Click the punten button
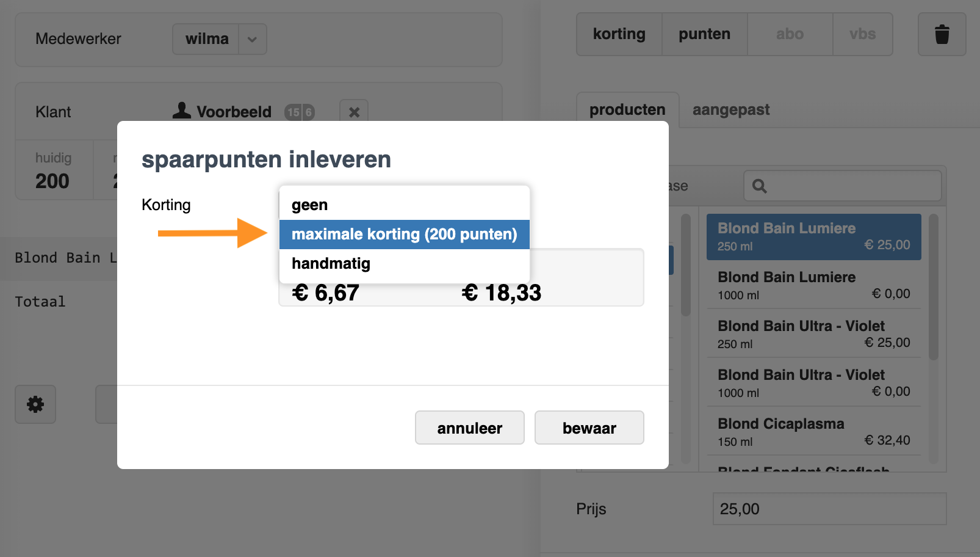Viewport: 980px width, 557px height. (x=704, y=34)
